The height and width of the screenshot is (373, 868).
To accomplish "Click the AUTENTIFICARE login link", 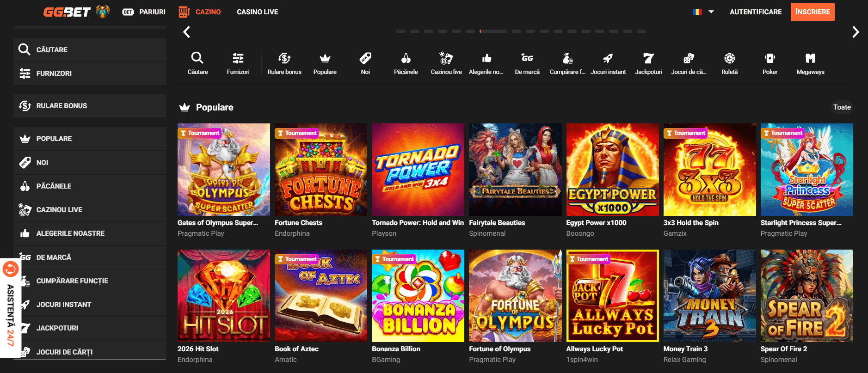I will click(x=756, y=12).
